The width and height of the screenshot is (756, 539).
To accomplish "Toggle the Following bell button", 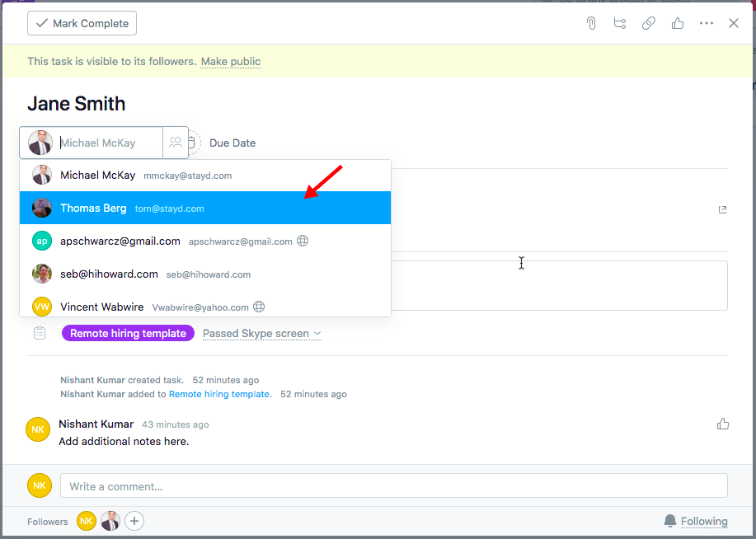I will [x=696, y=521].
